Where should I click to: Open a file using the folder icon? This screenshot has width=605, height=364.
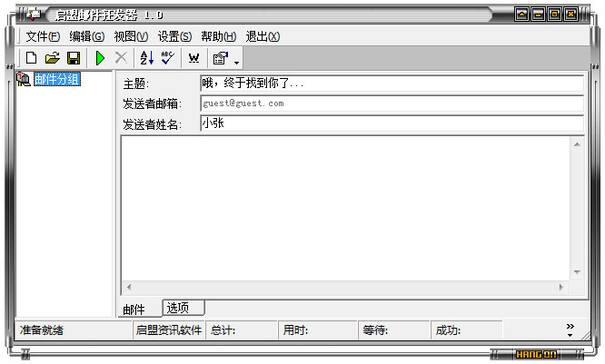tap(52, 58)
